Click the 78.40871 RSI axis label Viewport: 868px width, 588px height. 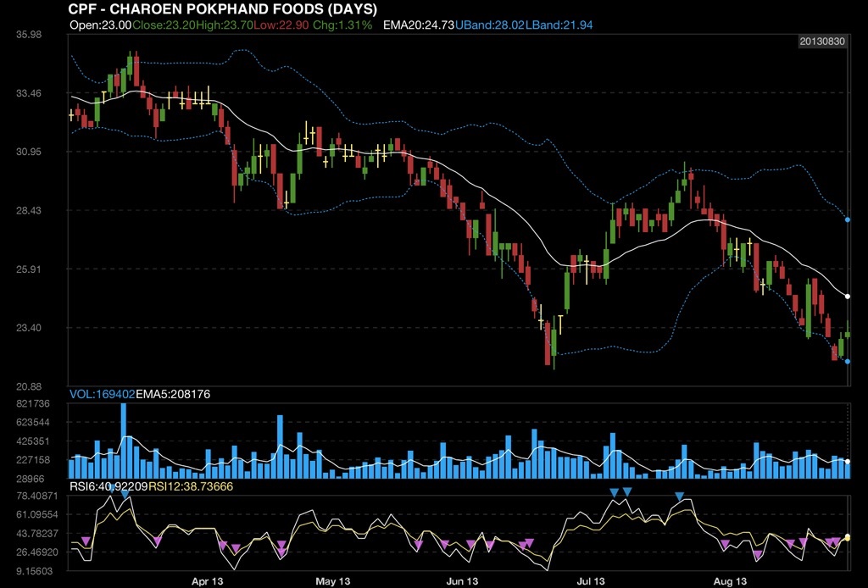tap(37, 496)
